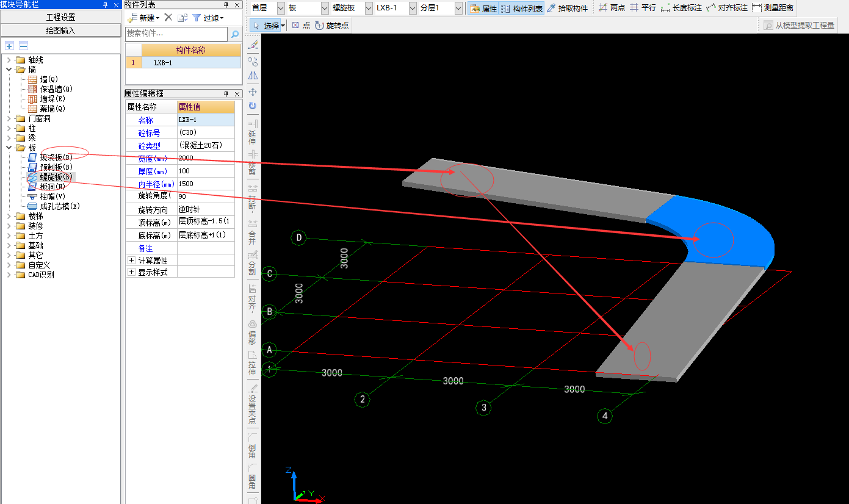This screenshot has width=849, height=504.
Task: Choose the 点 point drawing tool
Action: [x=301, y=26]
